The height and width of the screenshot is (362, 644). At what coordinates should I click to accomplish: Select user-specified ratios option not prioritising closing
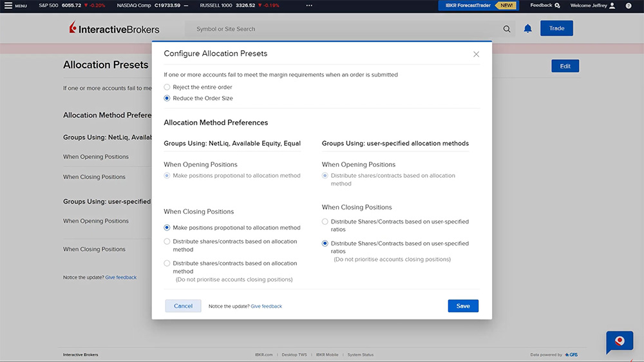click(325, 243)
